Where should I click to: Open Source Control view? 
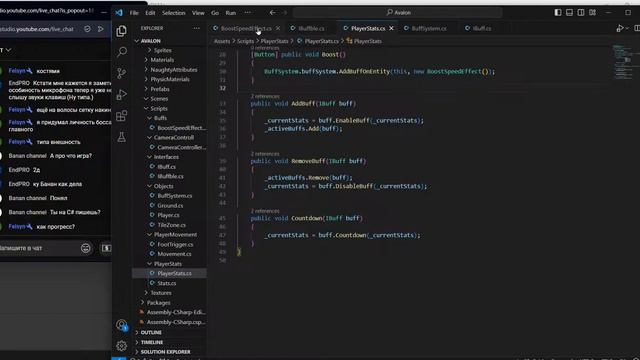tap(122, 73)
